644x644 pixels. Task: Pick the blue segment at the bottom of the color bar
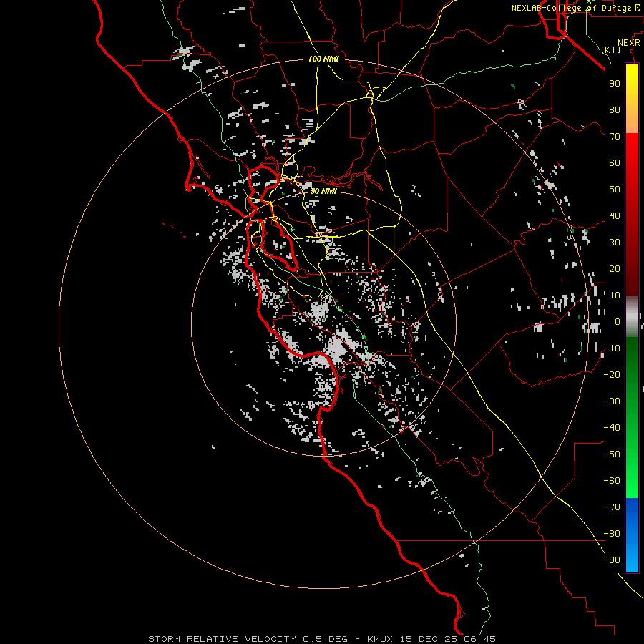click(x=632, y=535)
